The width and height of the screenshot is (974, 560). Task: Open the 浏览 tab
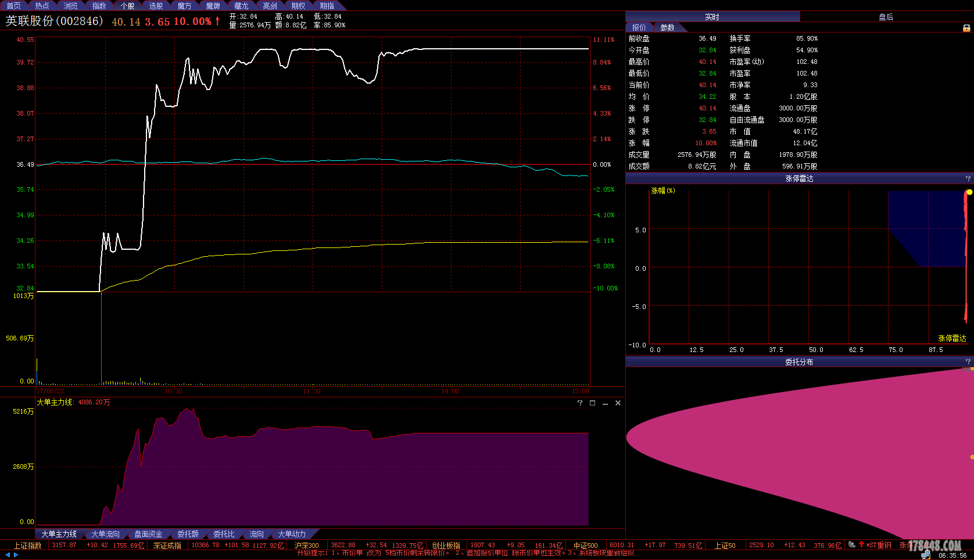70,6
